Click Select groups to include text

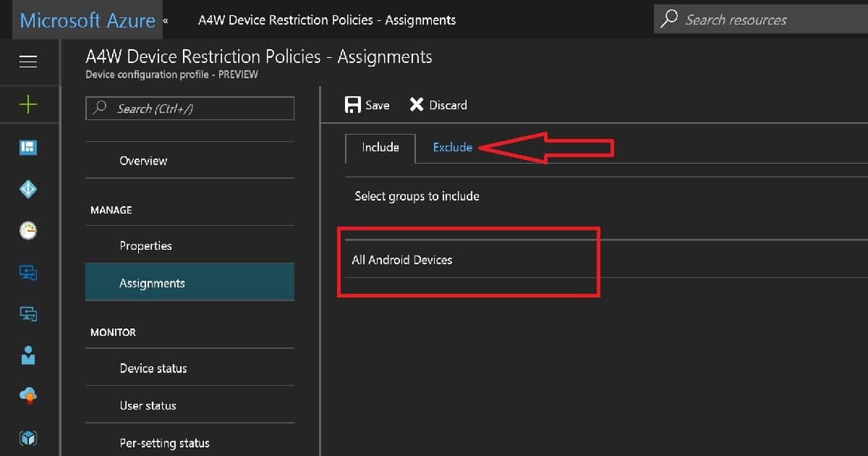click(417, 196)
